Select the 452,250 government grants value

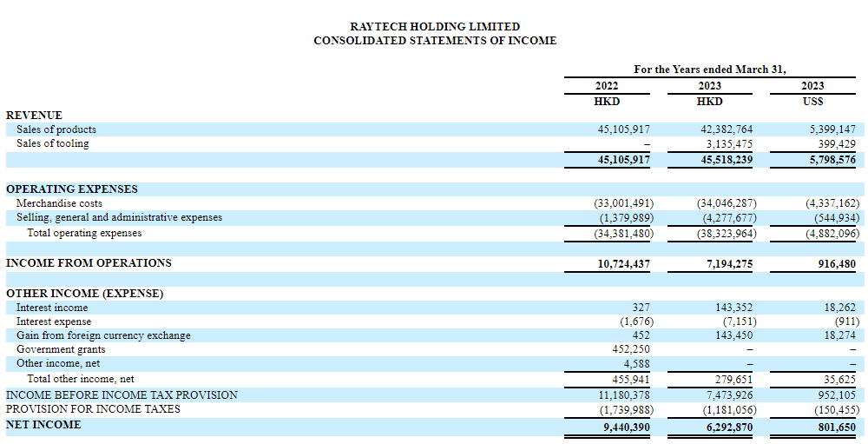[630, 349]
